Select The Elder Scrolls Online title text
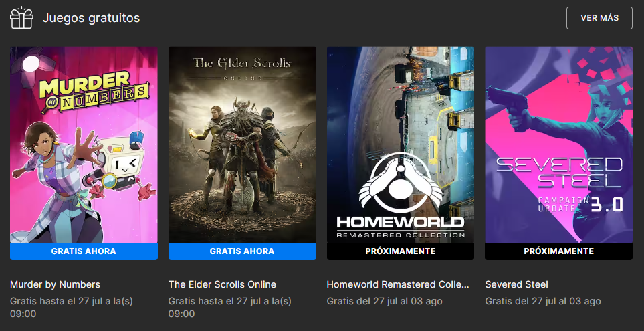Image resolution: width=644 pixels, height=331 pixels. [x=222, y=284]
